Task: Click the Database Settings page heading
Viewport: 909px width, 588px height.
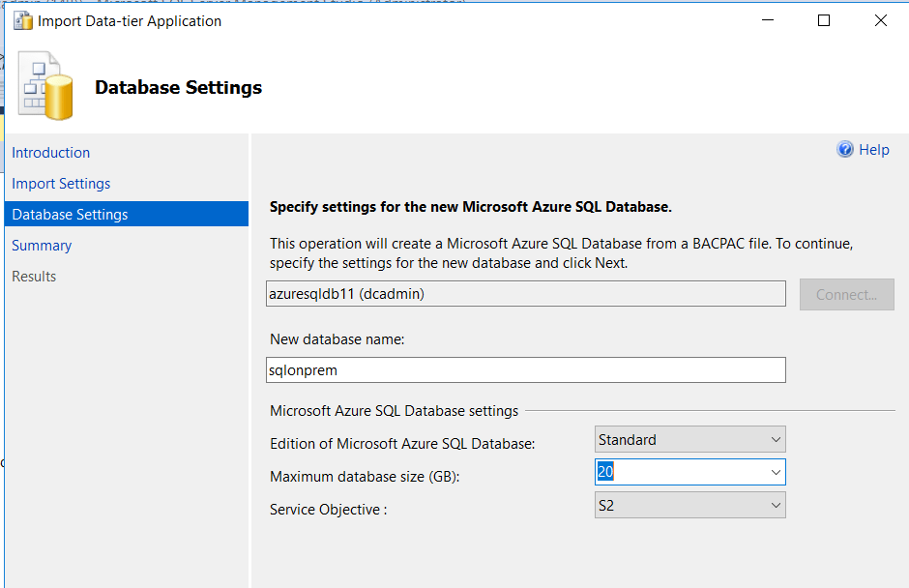Action: click(x=178, y=88)
